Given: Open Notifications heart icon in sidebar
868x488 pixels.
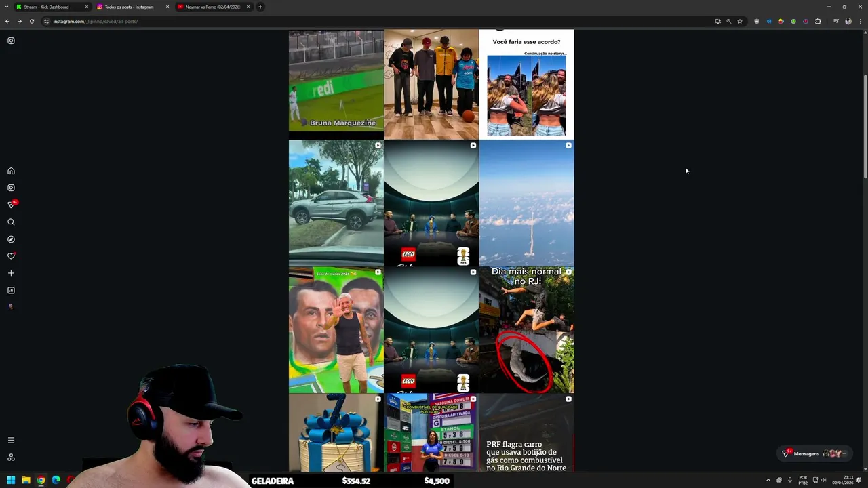Looking at the screenshot, I should click(x=11, y=256).
